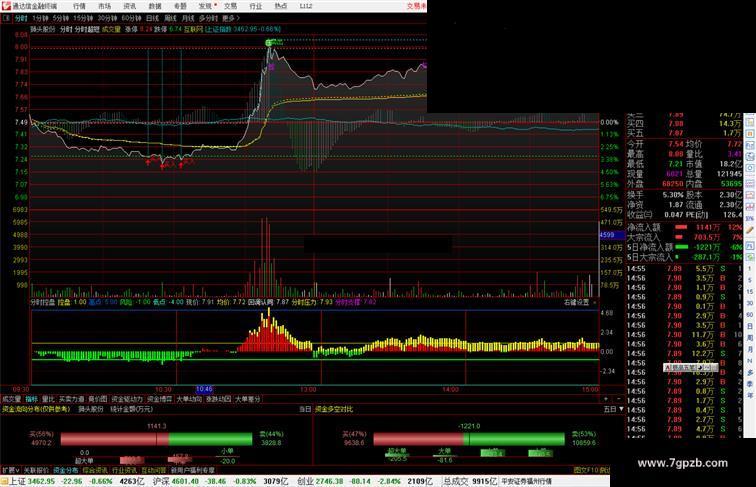
Task: Select the 多 shortcut in right sidebar
Action: (750, 372)
